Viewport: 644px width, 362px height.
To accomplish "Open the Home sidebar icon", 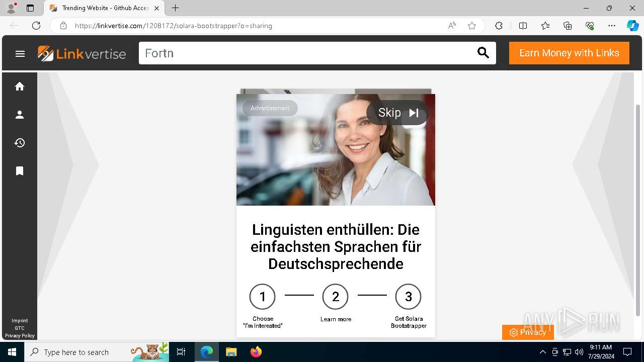I will 20,86.
